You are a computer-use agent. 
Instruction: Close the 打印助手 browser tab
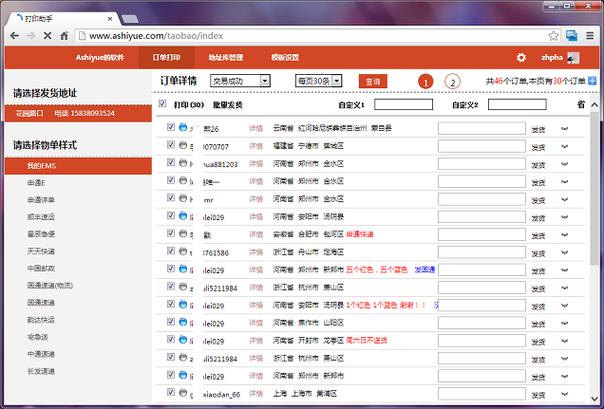click(110, 18)
